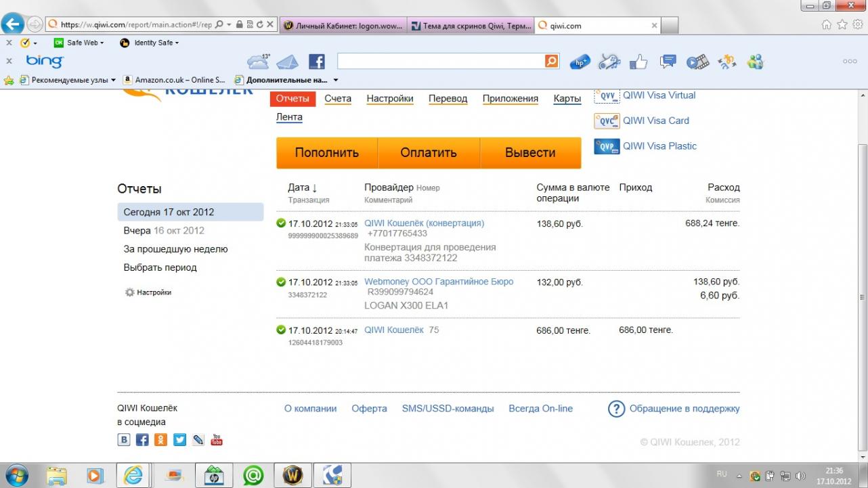Click the YouTube icon in footer
The image size is (868, 488).
217,440
